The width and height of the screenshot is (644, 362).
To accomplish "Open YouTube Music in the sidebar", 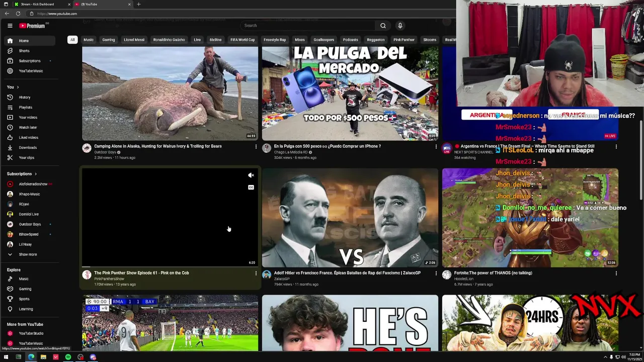I will [29, 71].
